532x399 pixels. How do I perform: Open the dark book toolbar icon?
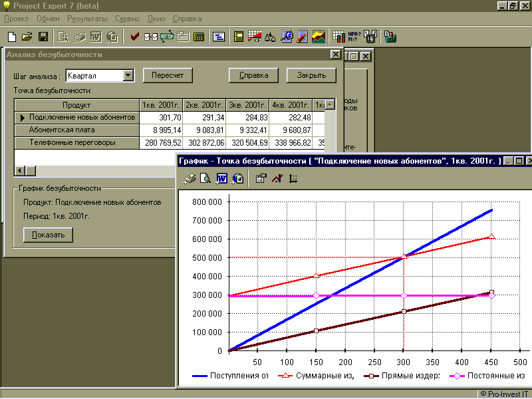tap(239, 37)
